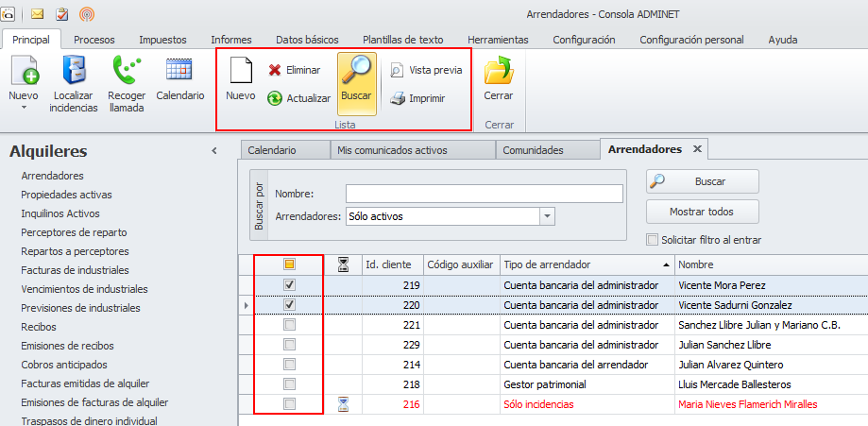This screenshot has width=868, height=426.
Task: Click the app logo icon in title bar
Action: pos(7,14)
